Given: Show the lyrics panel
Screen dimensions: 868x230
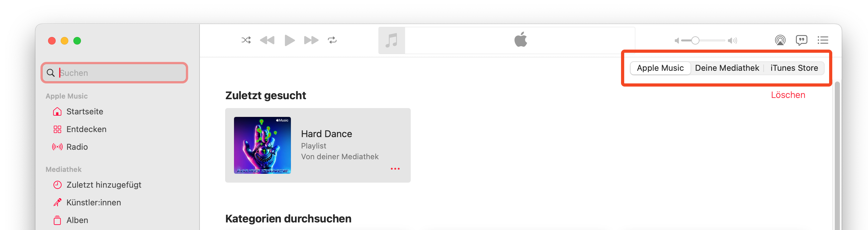Looking at the screenshot, I should tap(801, 40).
